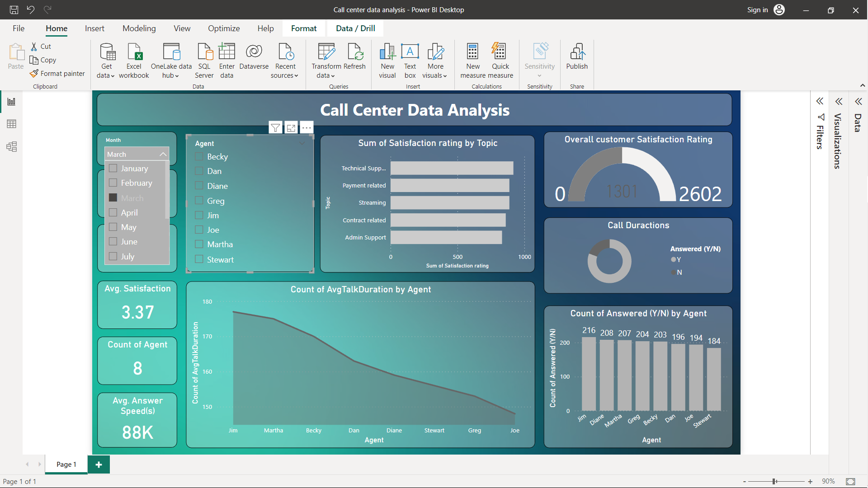Check the Becky agent checkbox
The width and height of the screenshot is (868, 488).
pyautogui.click(x=199, y=156)
